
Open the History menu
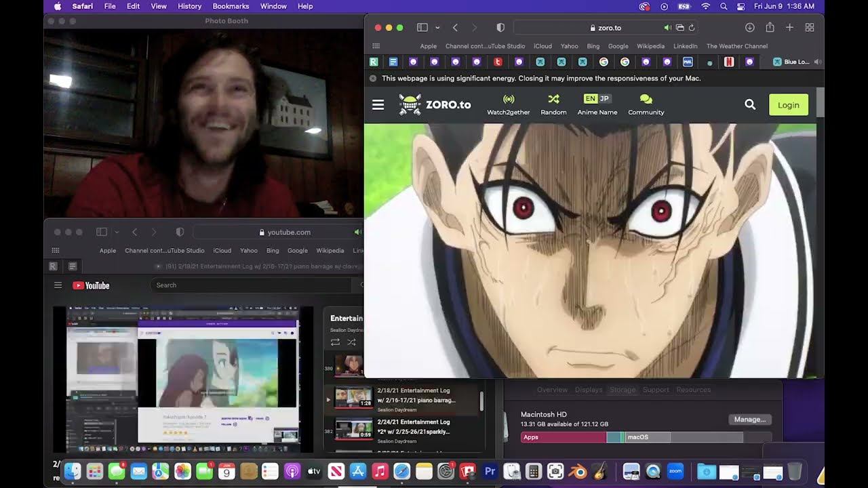[189, 6]
